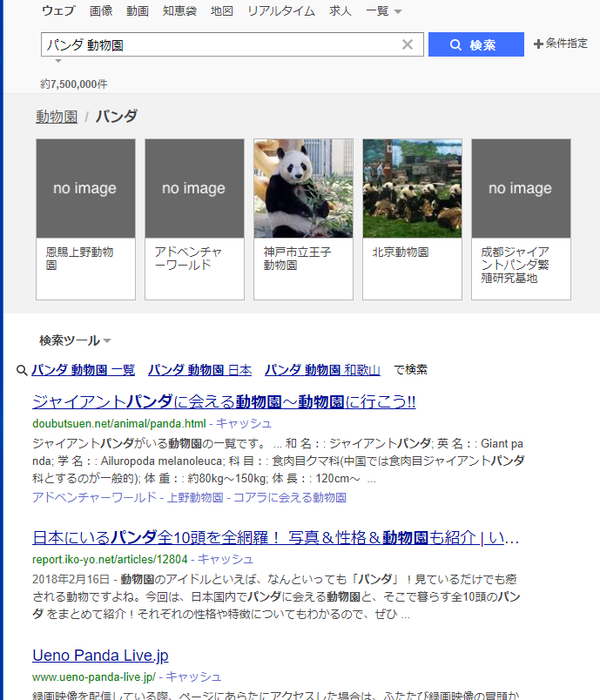The height and width of the screenshot is (700, 600).
Task: Click the report.iko-yo.net/articles/12804 URL text
Action: (x=110, y=559)
